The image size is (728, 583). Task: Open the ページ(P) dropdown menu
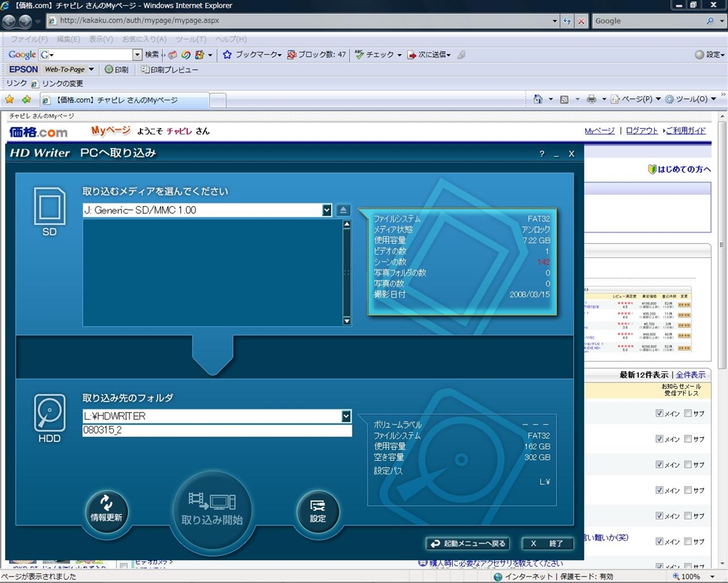coord(636,99)
